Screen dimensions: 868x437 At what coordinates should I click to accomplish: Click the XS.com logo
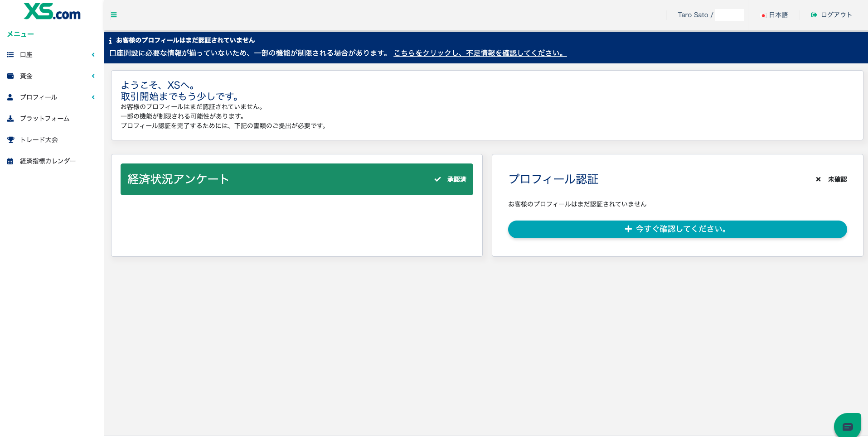52,12
